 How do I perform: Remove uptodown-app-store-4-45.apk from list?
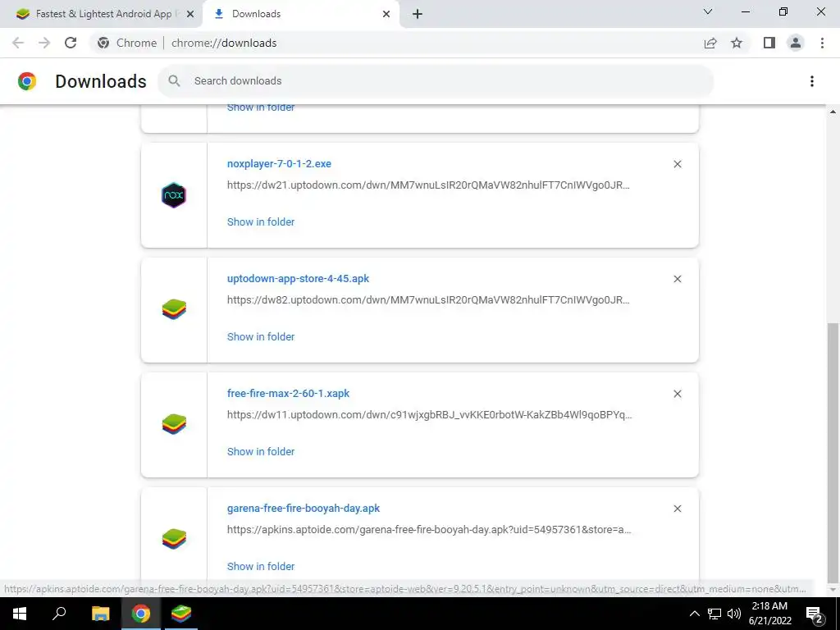point(677,279)
